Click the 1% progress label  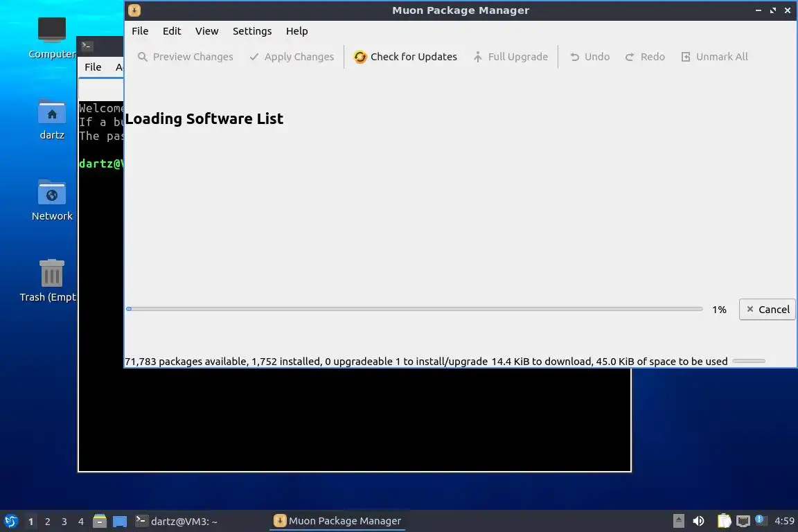click(719, 310)
